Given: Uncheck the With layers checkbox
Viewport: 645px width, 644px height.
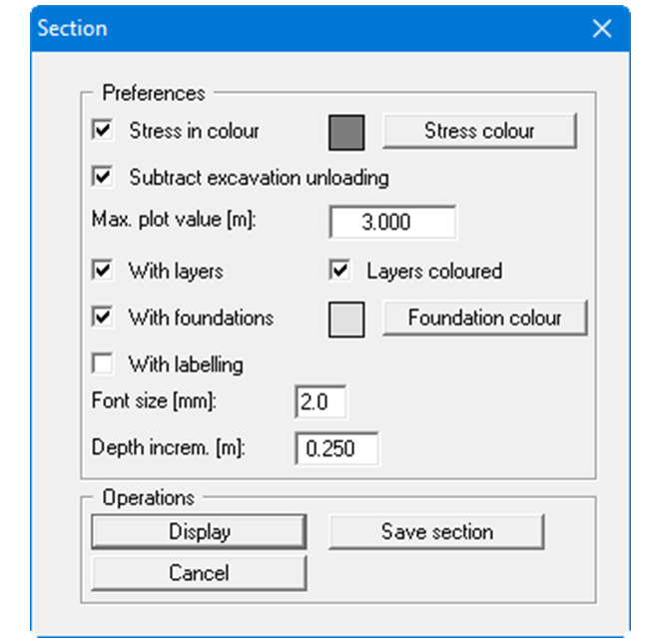Looking at the screenshot, I should click(101, 271).
